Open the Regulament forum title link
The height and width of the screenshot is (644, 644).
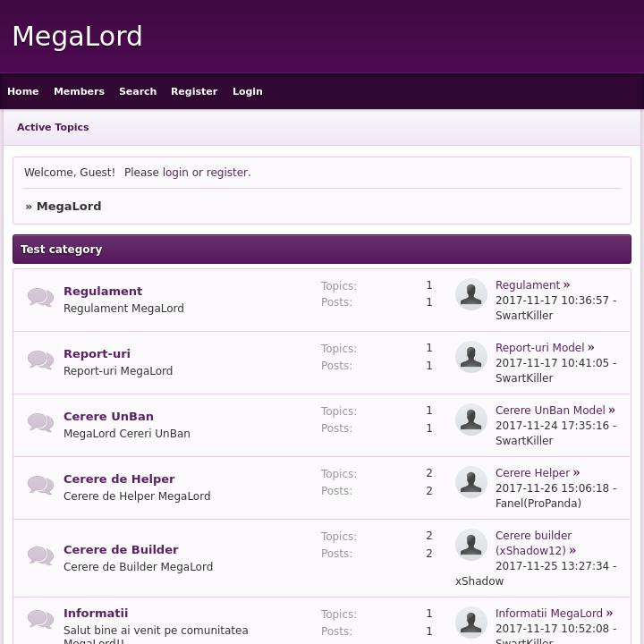[103, 291]
